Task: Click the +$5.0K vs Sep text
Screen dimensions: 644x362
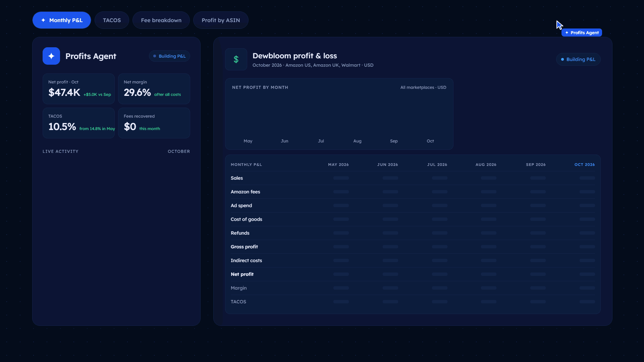Action: coord(97,95)
